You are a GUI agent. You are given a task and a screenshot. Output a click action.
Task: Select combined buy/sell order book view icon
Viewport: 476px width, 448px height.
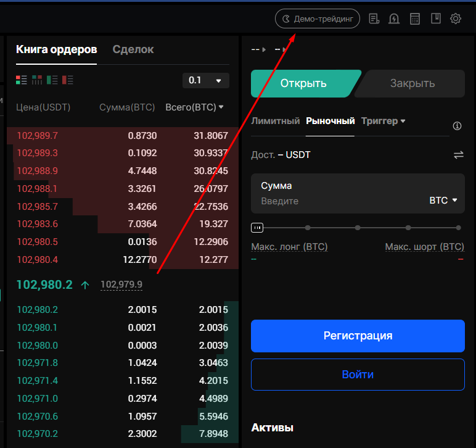pyautogui.click(x=22, y=80)
